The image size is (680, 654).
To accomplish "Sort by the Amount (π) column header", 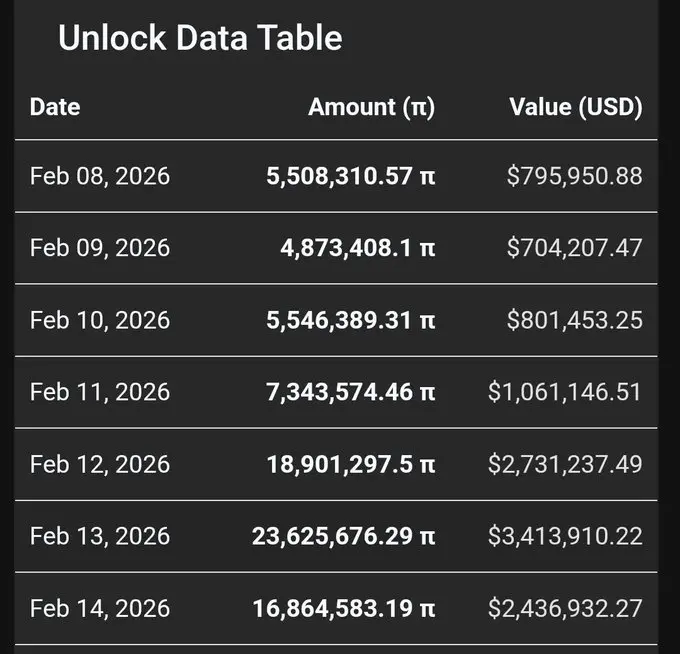I will (371, 107).
